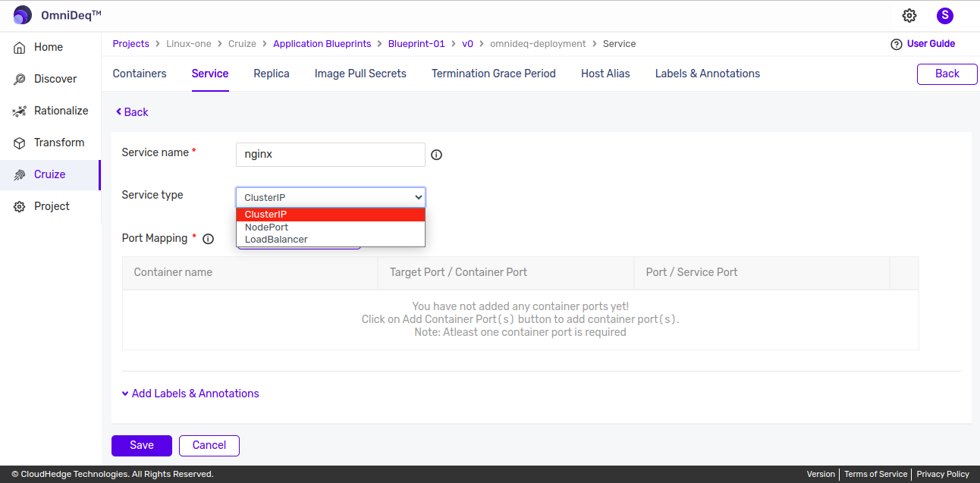Viewport: 980px width, 483px height.
Task: Click the Back link with chevron
Action: click(132, 112)
